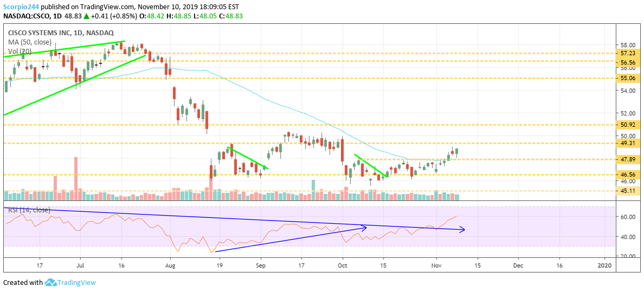Screen dimensions: 644x292
Task: Click the 58.00 price axis value
Action: coord(627,45)
